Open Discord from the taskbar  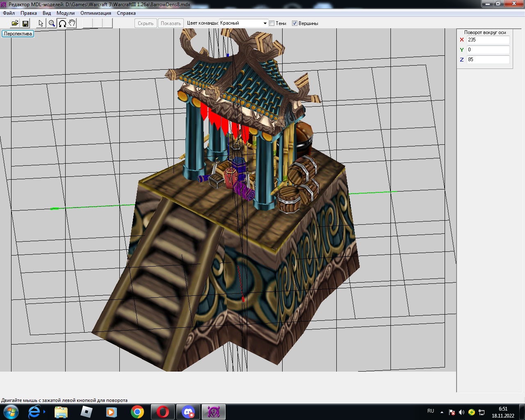click(188, 411)
